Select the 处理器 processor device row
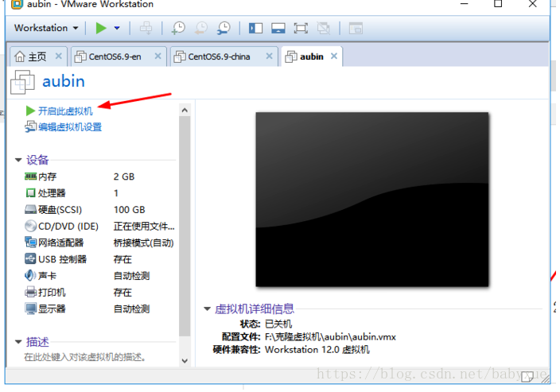This screenshot has width=560, height=392. click(99, 193)
